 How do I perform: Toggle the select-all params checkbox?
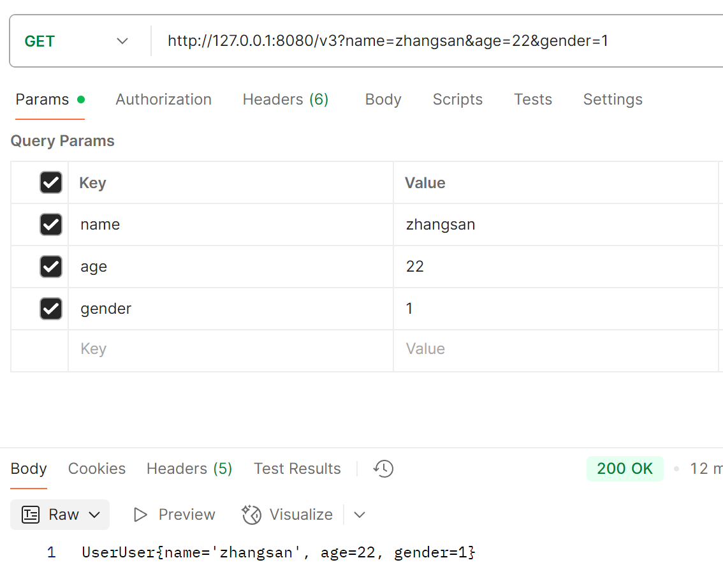[x=51, y=183]
